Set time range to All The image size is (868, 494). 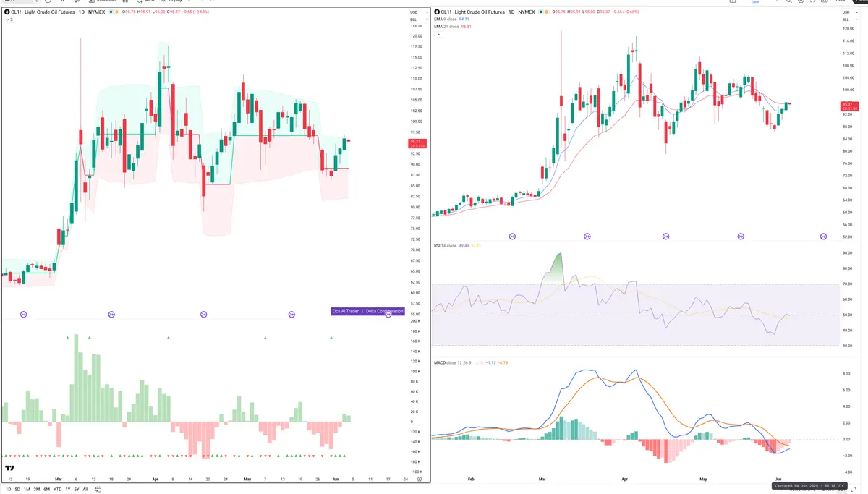tap(85, 490)
